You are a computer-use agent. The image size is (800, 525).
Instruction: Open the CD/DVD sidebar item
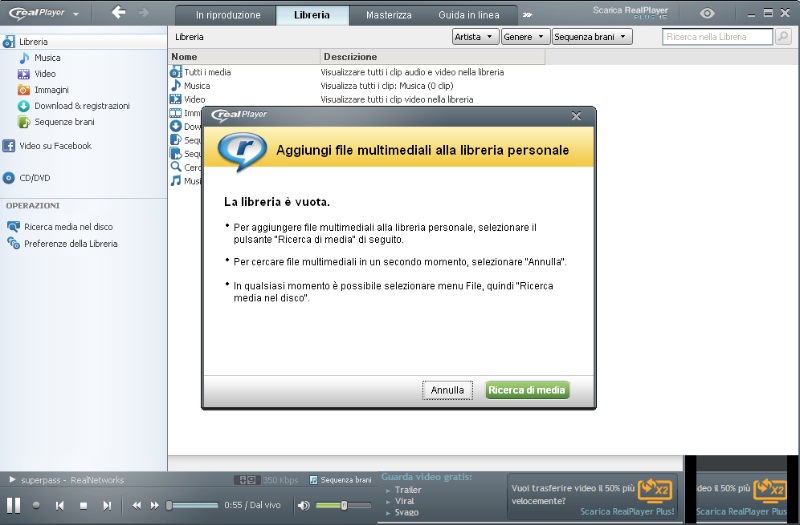pyautogui.click(x=34, y=178)
